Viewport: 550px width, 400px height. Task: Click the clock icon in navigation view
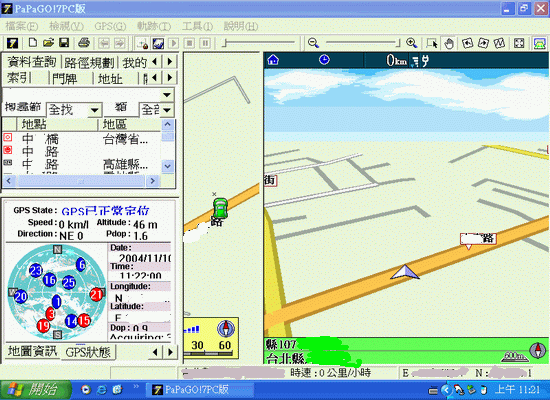click(324, 60)
